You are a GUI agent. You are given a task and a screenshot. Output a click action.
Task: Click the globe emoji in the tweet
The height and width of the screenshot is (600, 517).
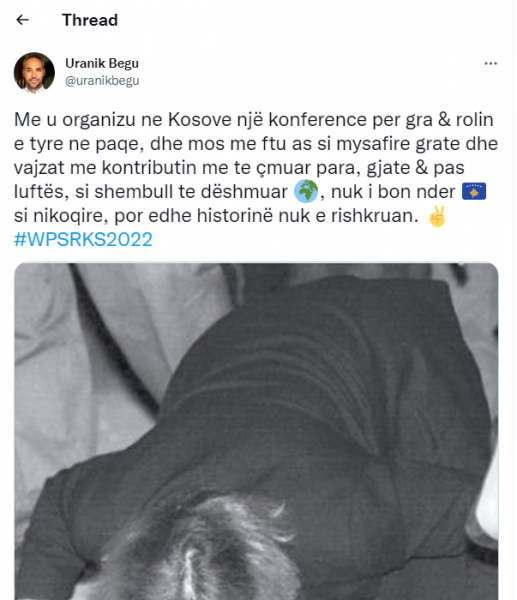click(306, 191)
